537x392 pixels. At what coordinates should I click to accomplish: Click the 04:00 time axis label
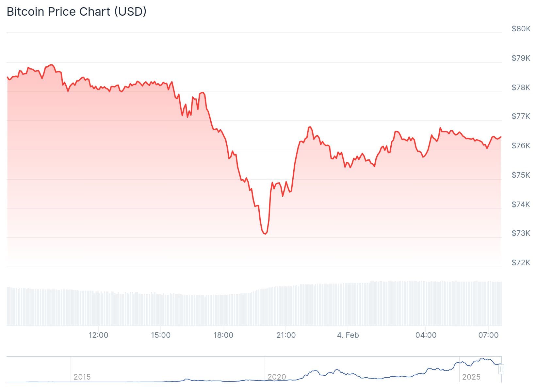point(426,335)
